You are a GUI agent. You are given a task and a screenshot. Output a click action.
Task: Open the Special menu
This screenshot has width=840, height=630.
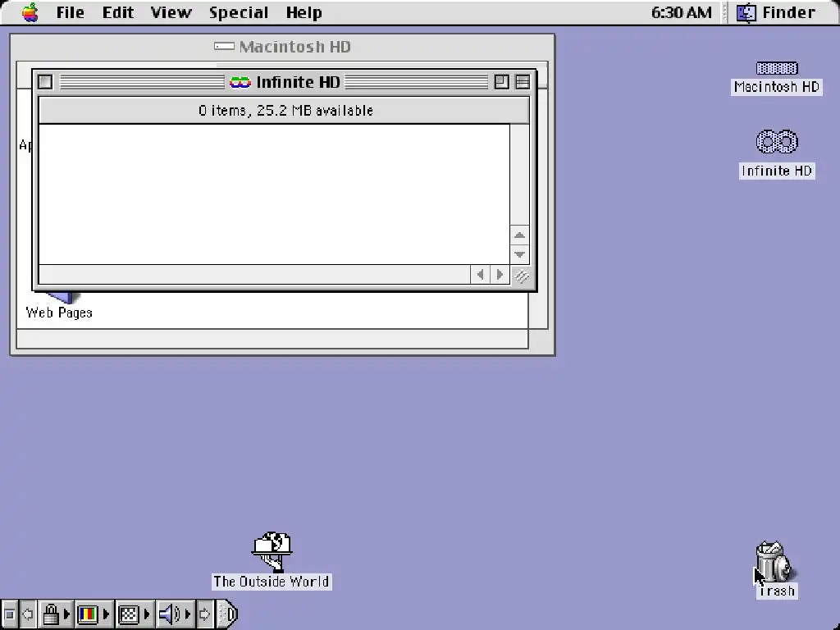(x=239, y=12)
